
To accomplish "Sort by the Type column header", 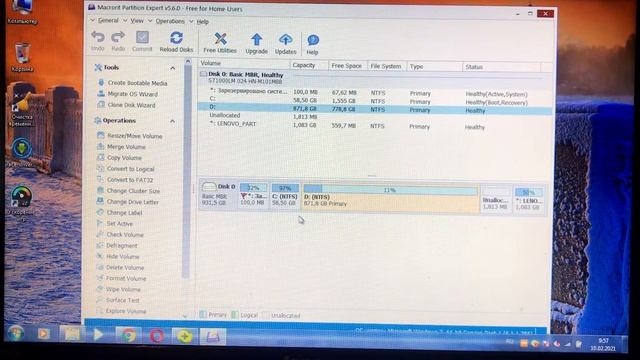I will [434, 67].
